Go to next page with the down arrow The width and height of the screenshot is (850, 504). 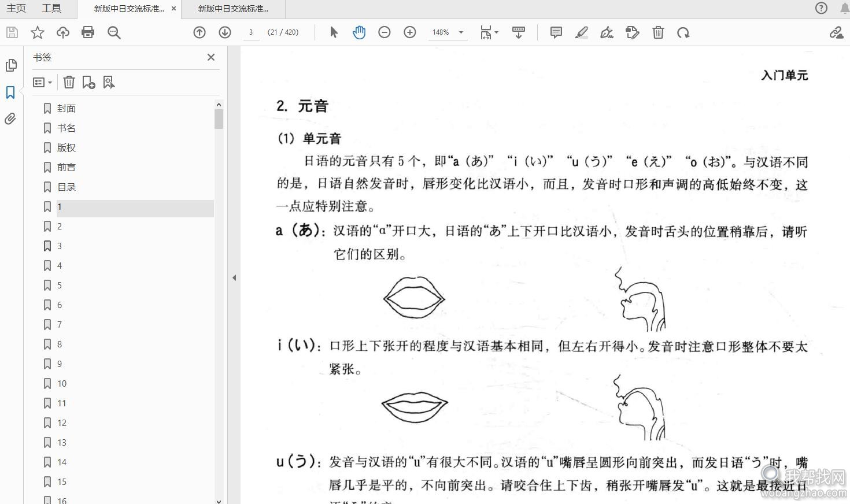(x=225, y=32)
